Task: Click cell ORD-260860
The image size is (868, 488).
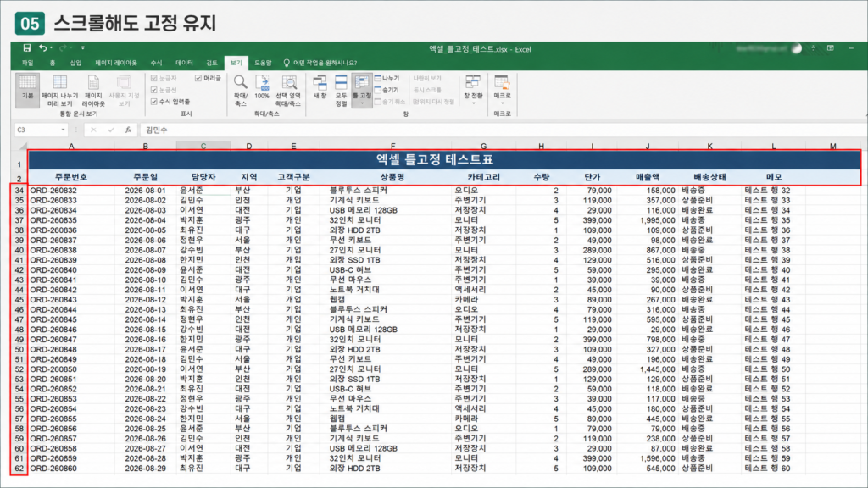Action: click(x=71, y=468)
